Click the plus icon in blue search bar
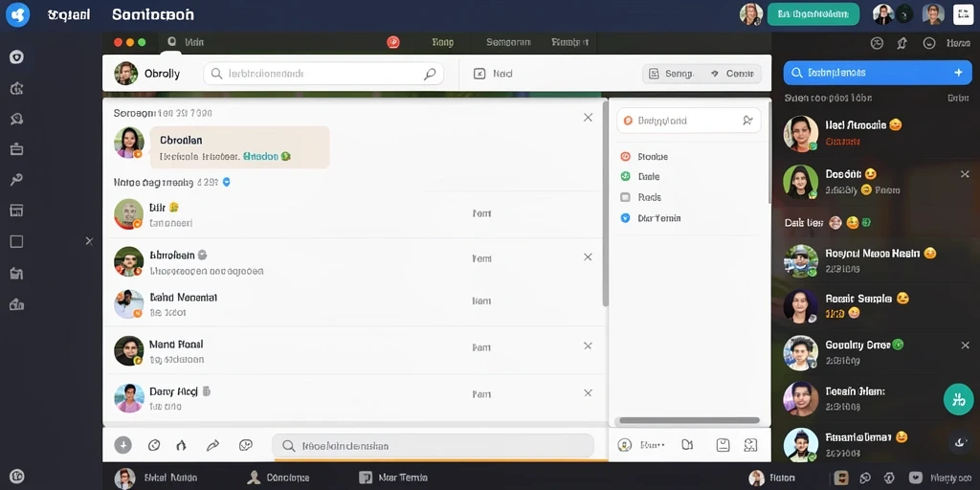Screen dimensions: 980x490 click(x=958, y=73)
